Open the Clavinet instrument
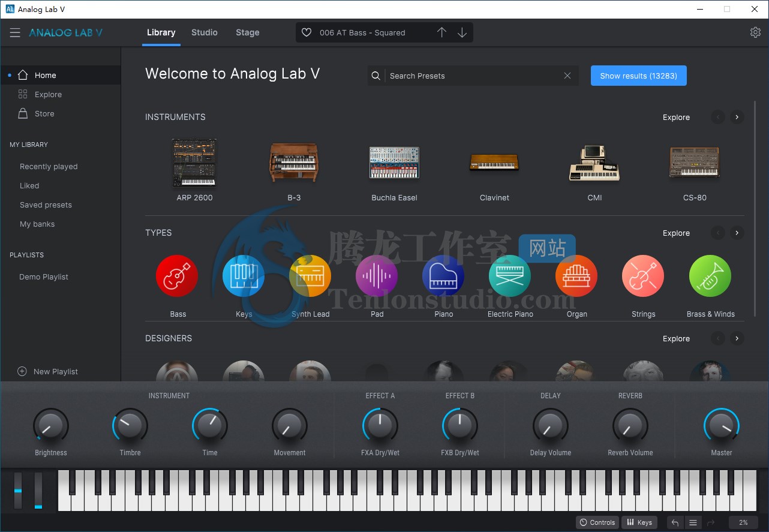This screenshot has height=532, width=769. pyautogui.click(x=494, y=163)
